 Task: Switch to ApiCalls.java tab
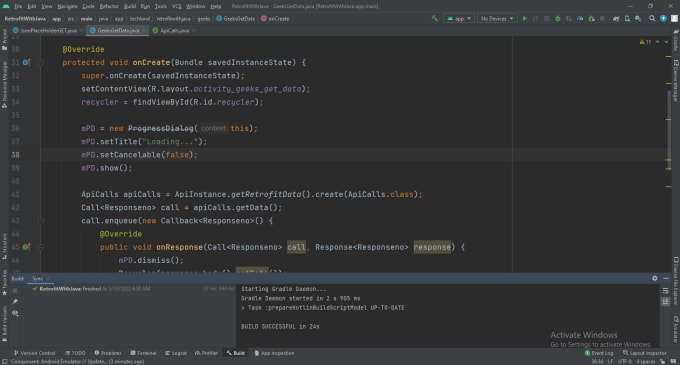(174, 30)
